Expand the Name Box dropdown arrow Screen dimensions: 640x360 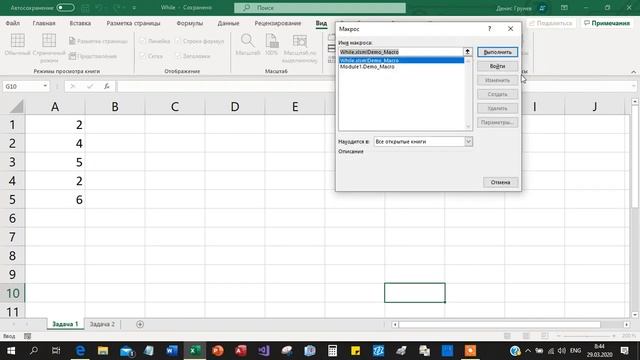coord(45,86)
